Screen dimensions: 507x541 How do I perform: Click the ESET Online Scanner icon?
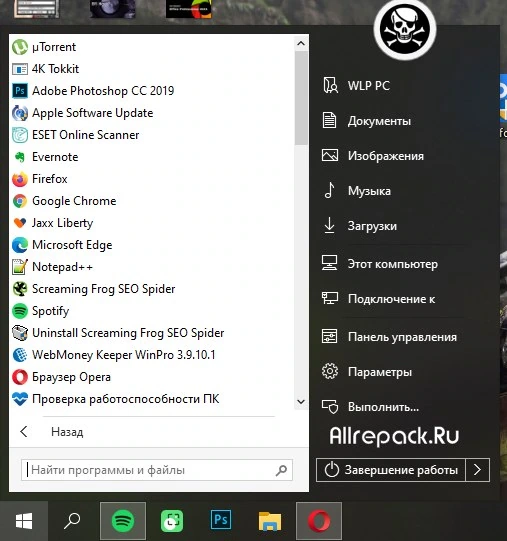(20, 135)
